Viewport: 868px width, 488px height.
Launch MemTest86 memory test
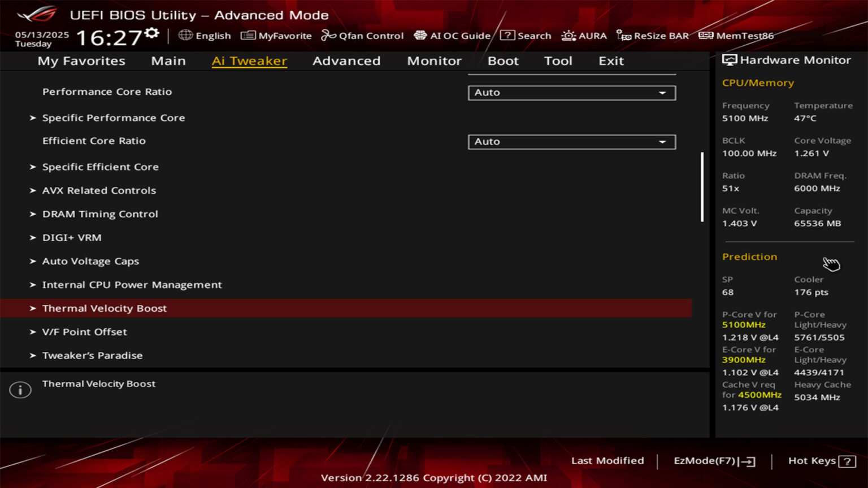(735, 35)
